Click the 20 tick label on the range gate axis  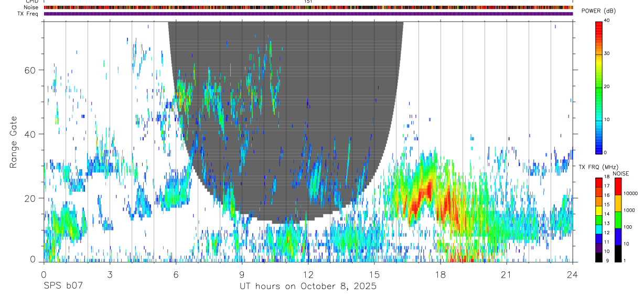(30, 198)
